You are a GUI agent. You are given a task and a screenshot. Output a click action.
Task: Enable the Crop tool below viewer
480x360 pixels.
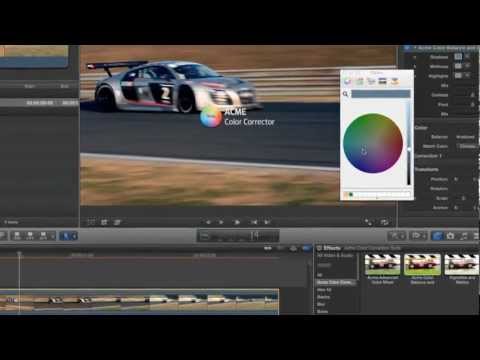104,222
